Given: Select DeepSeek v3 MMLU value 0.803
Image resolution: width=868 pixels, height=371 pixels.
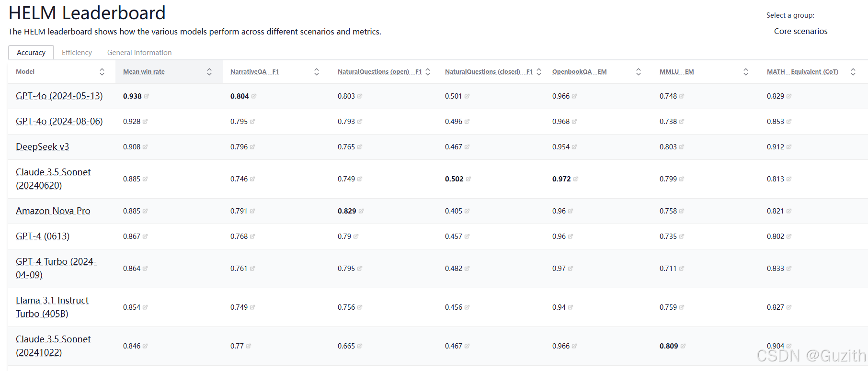Looking at the screenshot, I should (668, 147).
